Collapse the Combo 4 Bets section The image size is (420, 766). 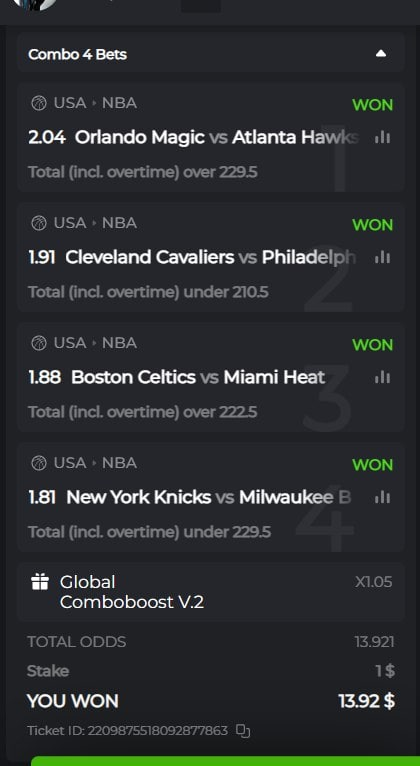tap(381, 54)
